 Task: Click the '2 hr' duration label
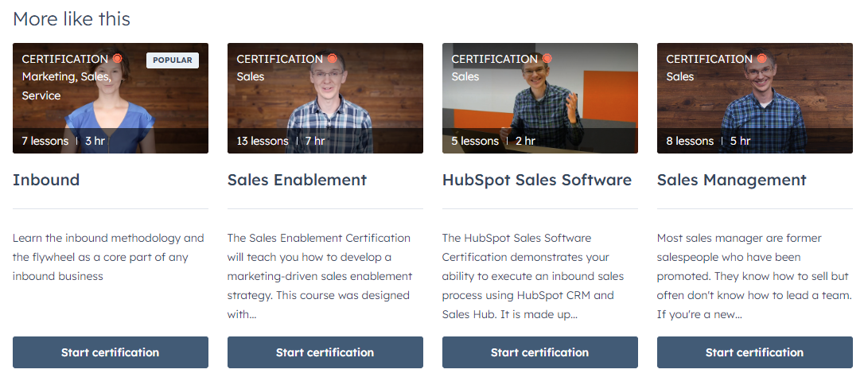[525, 142]
